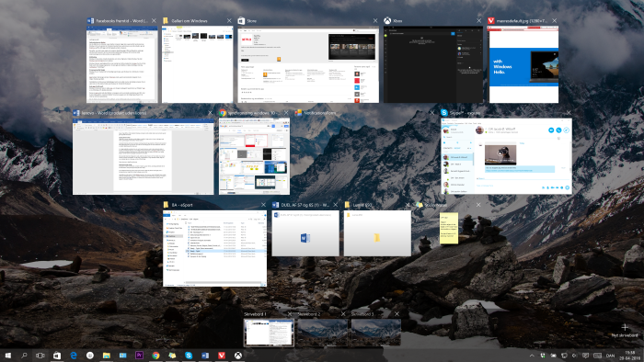The image size is (644, 362).
Task: Open the Galleri om Windows explorer thumbnail
Action: (197, 64)
